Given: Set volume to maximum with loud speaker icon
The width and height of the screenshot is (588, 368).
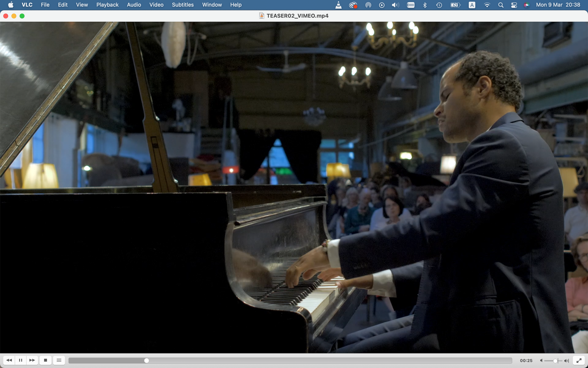Looking at the screenshot, I should coord(567,360).
